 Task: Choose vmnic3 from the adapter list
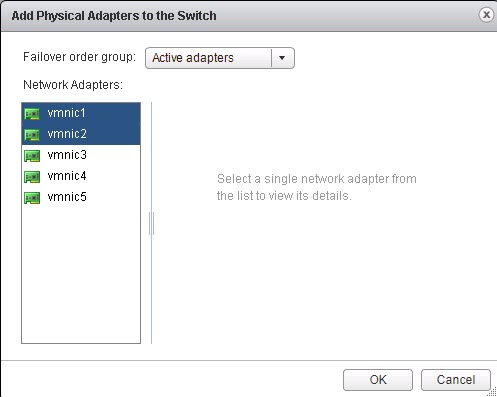[81, 155]
